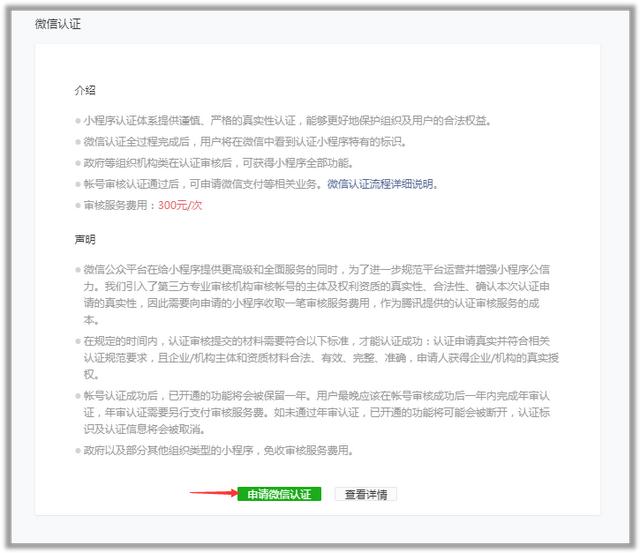Click the paragraph starting 微信公众平台在给小程序

pos(317,294)
